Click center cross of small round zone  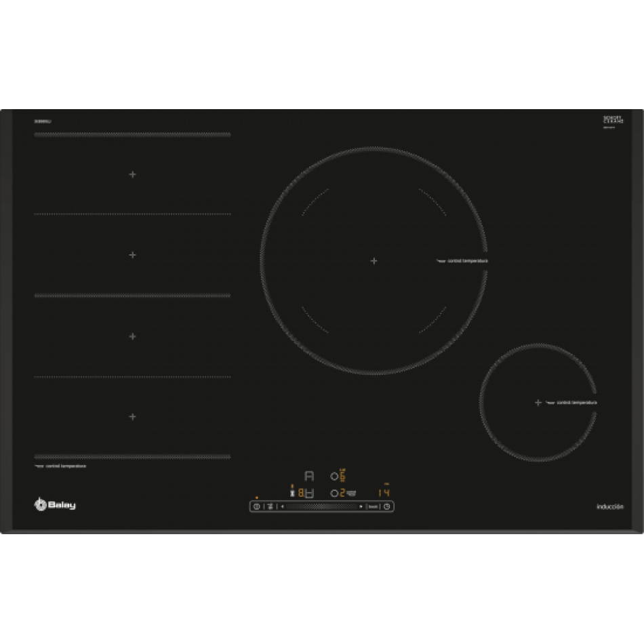538,402
